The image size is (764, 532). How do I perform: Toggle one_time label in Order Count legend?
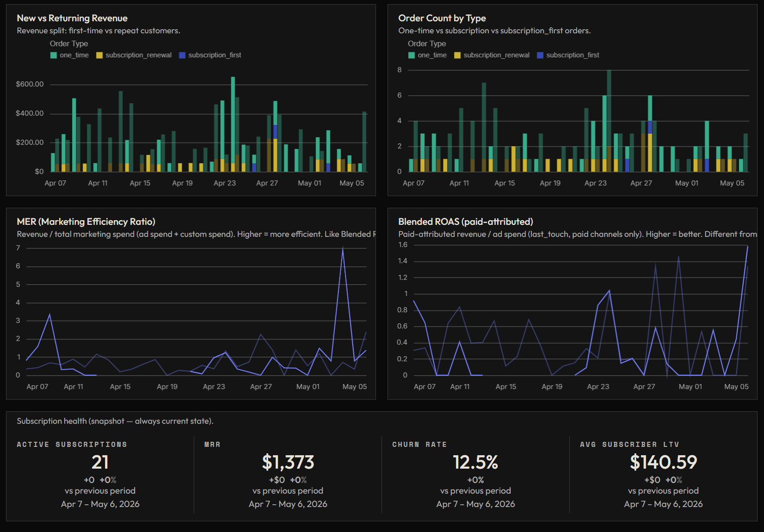(432, 55)
